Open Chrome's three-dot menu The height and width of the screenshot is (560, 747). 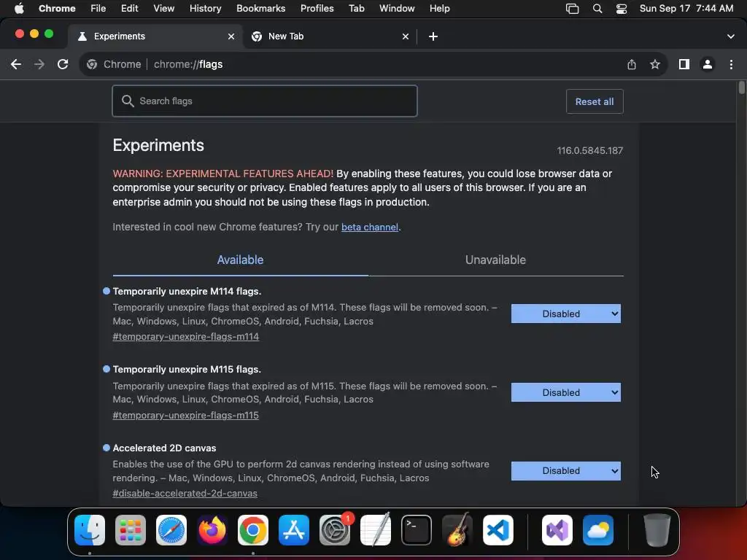(x=731, y=64)
